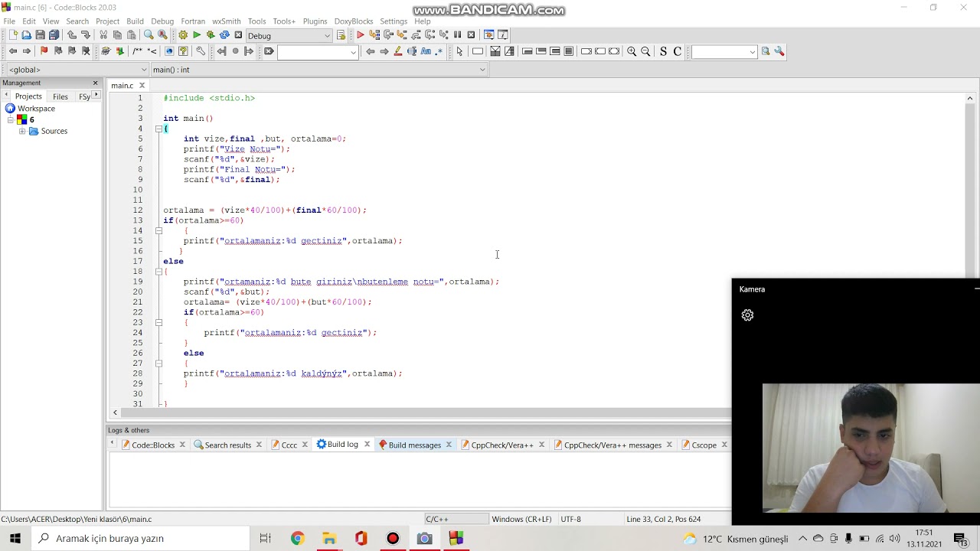Open Find with the magnifier icon
This screenshot has height=551, width=980.
coord(149,35)
